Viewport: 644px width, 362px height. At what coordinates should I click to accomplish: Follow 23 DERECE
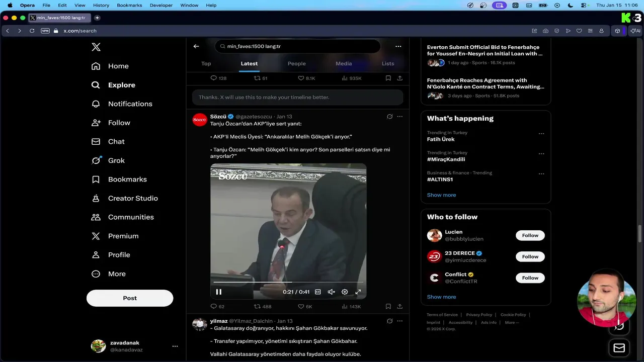tap(530, 256)
